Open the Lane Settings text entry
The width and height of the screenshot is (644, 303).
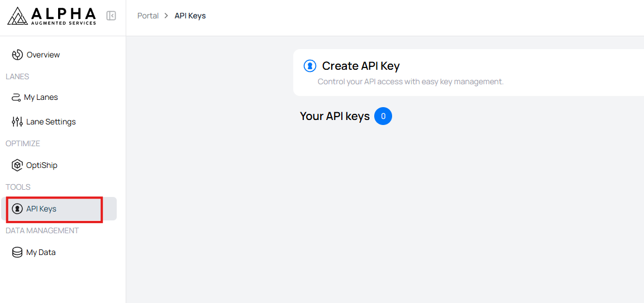(x=51, y=122)
